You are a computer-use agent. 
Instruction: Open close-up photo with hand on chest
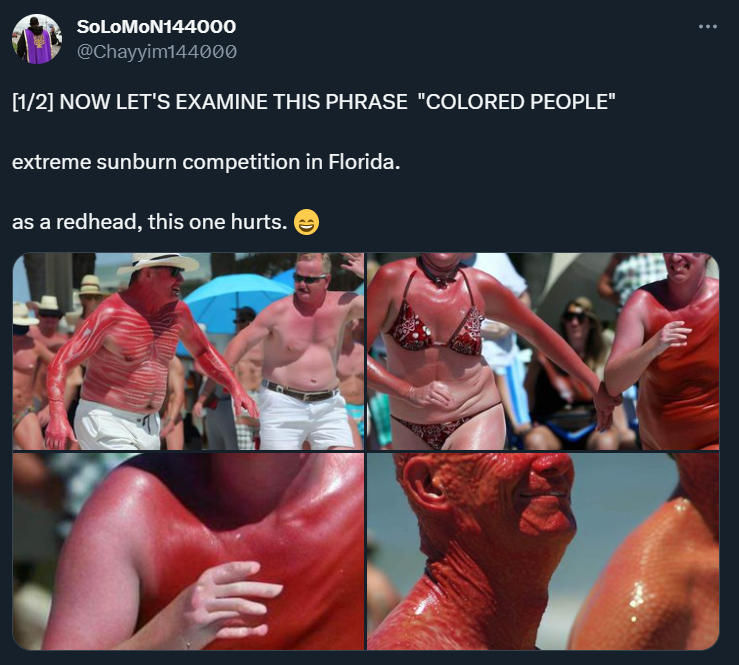point(188,551)
